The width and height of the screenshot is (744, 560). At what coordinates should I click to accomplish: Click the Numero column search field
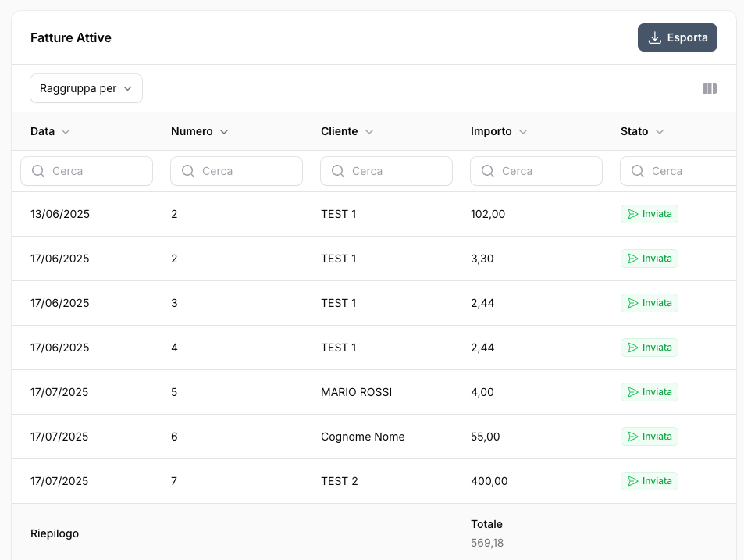click(247, 171)
